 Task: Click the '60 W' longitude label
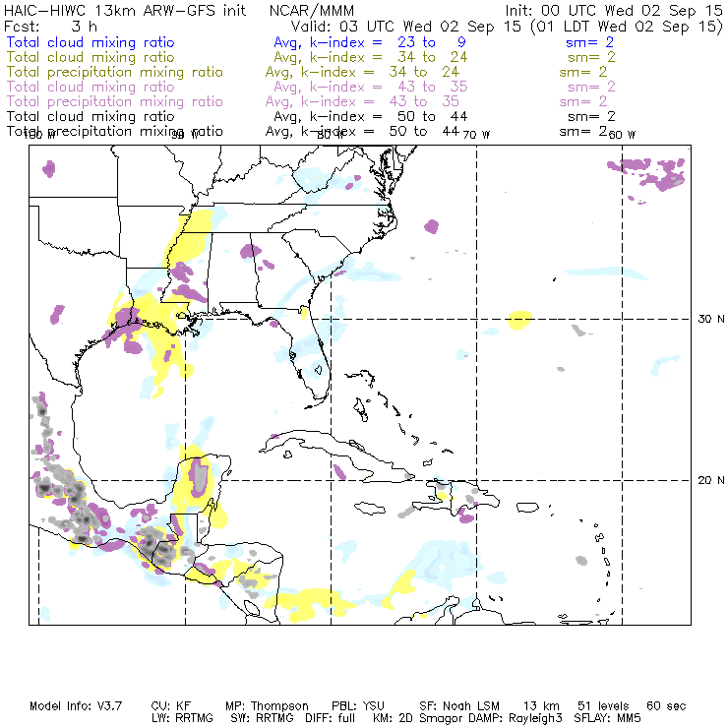coord(622,135)
